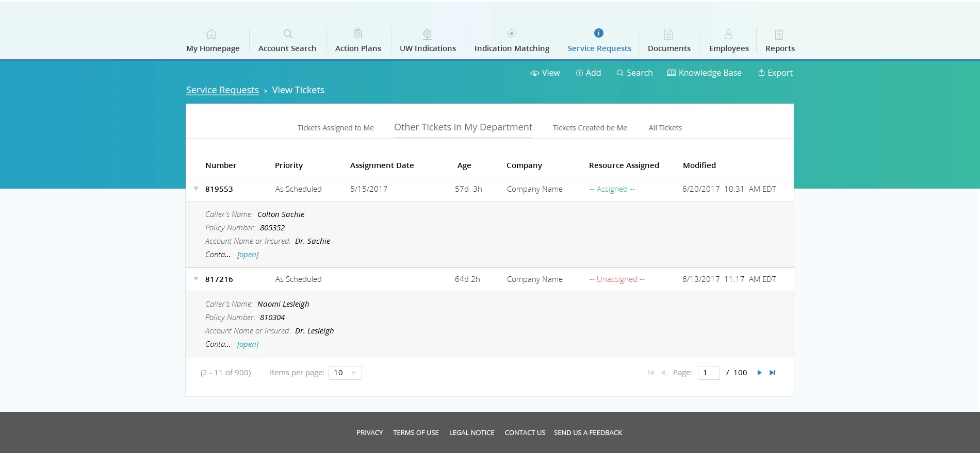Click policy number 810304
Screen dimensions: 980x453
coord(272,317)
